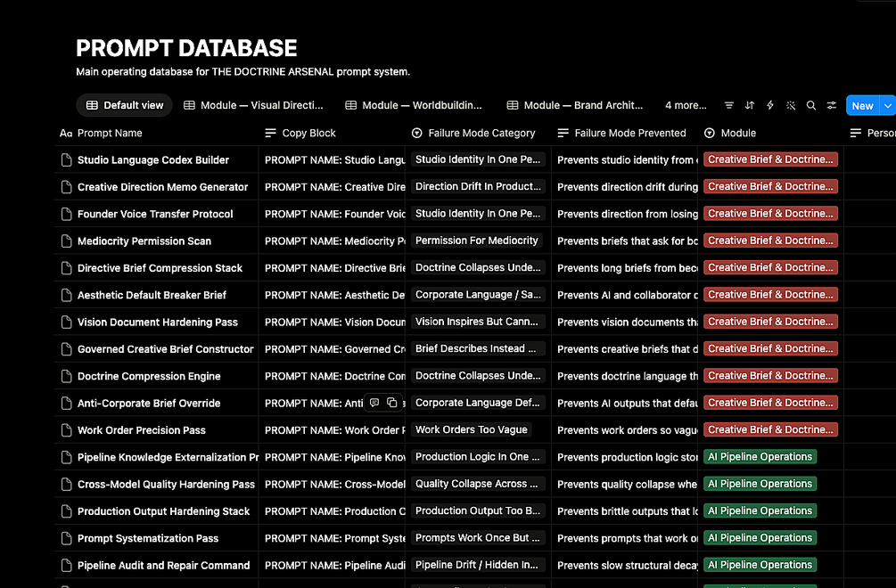This screenshot has height=588, width=896.
Task: Open the database search magnifier icon
Action: click(x=810, y=105)
